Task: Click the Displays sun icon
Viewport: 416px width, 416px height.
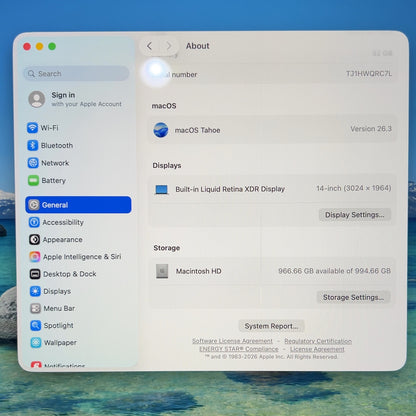Action: [x=35, y=291]
